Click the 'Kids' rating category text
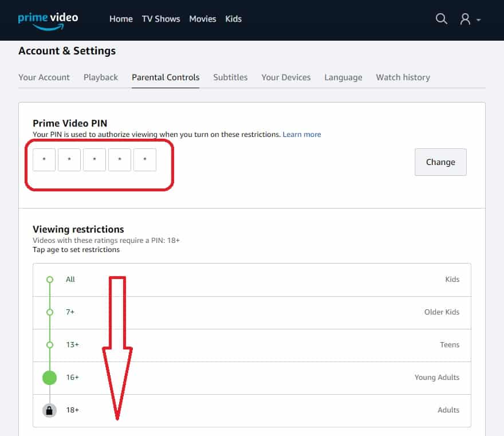Viewport: 504px width, 436px height. pyautogui.click(x=452, y=280)
